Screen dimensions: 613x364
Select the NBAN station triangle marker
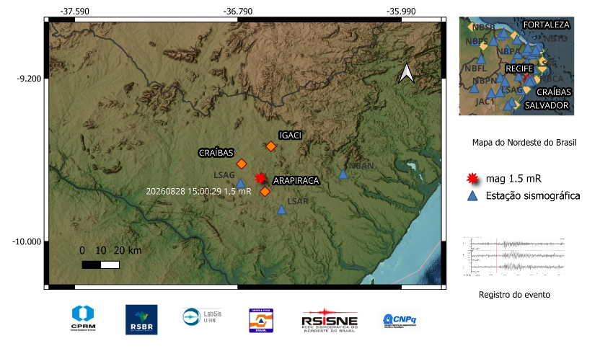tap(343, 174)
